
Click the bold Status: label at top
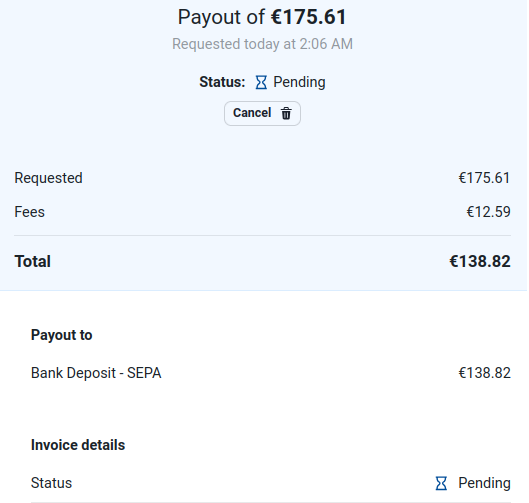tap(222, 82)
